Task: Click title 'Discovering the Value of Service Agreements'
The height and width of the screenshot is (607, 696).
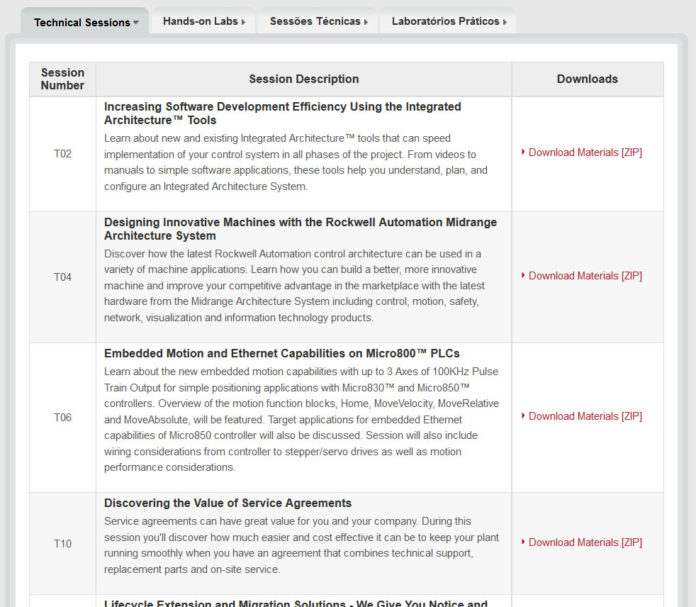Action: click(x=228, y=503)
